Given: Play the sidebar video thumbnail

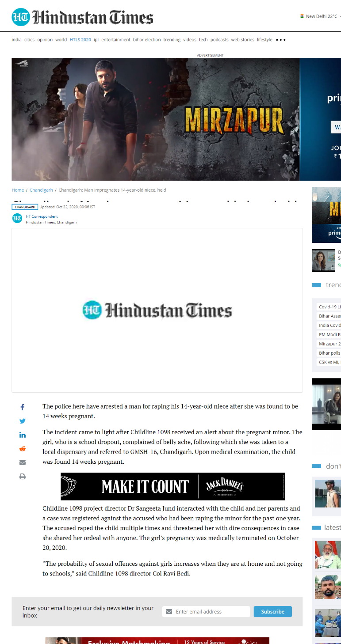Looking at the screenshot, I should coord(326,404).
